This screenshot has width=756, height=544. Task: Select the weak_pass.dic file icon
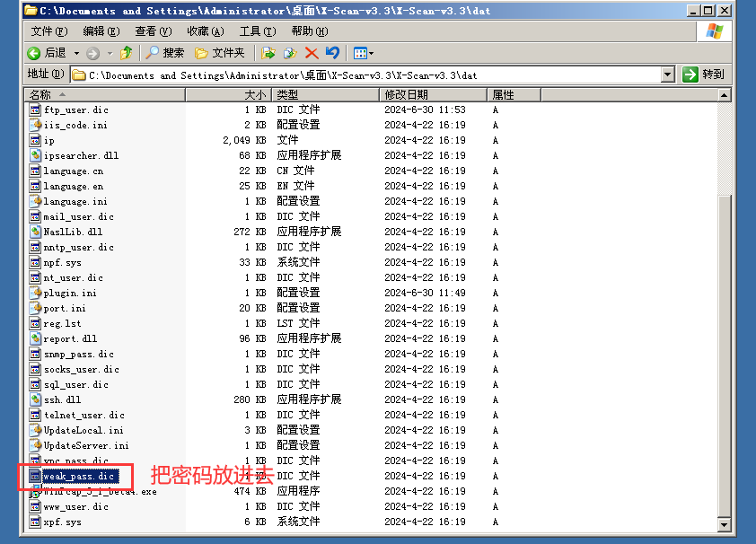tap(35, 476)
